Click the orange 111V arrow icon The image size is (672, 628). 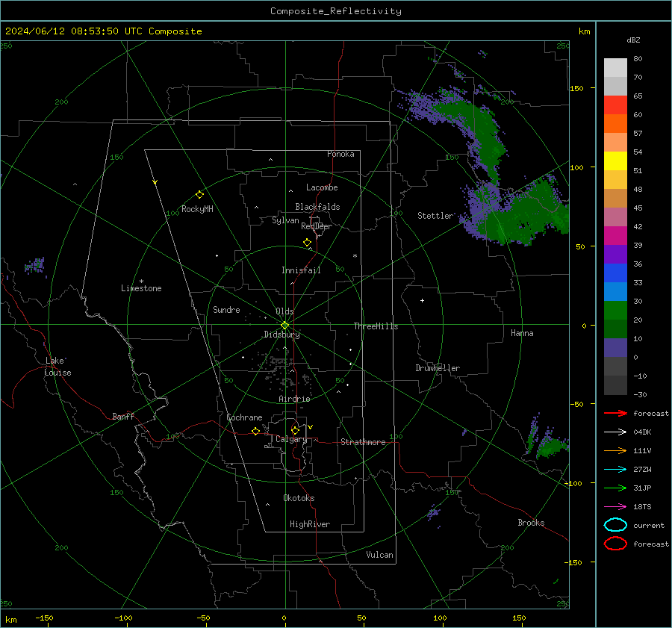tap(615, 450)
